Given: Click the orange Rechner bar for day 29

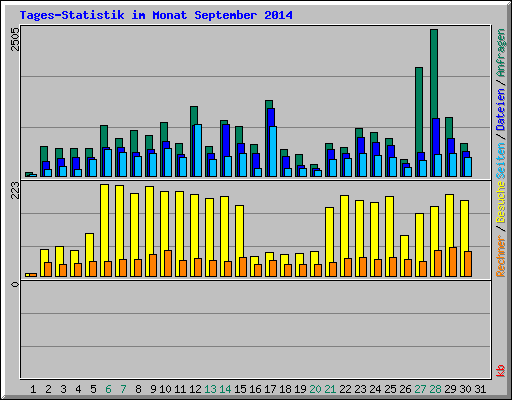Looking at the screenshot, I should (453, 262).
